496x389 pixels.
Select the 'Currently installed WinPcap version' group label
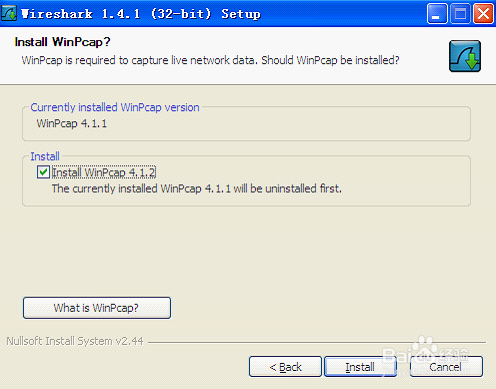(x=115, y=107)
